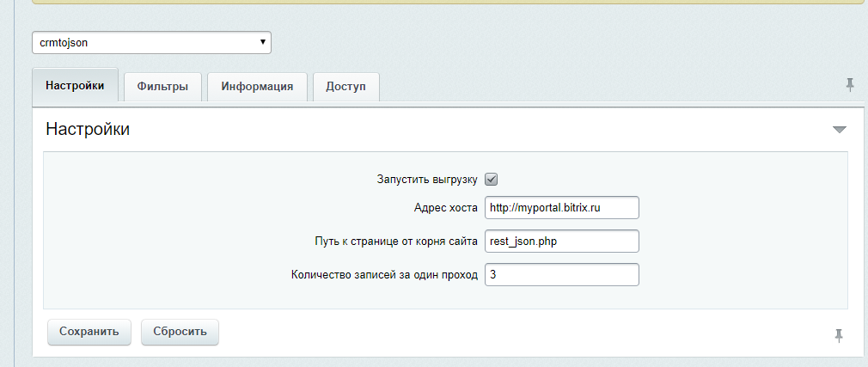Screen dimensions: 868x367
Task: Click the Путь к странице input field
Action: (562, 242)
